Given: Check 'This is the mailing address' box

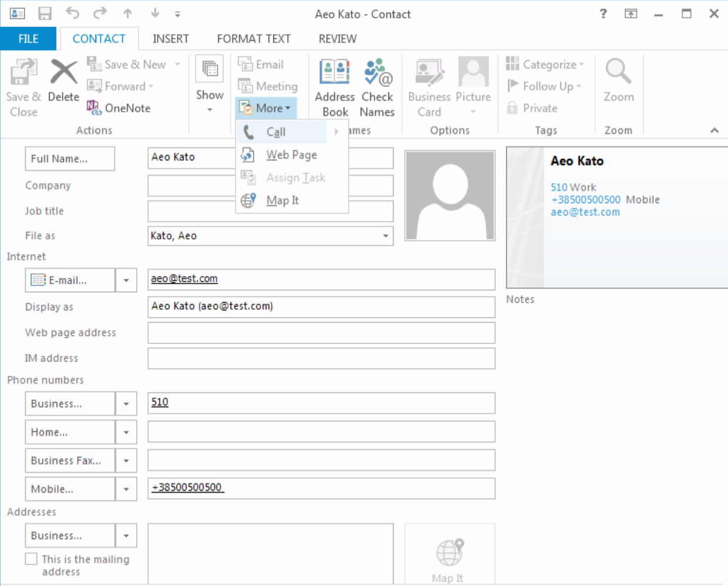Looking at the screenshot, I should (x=31, y=559).
